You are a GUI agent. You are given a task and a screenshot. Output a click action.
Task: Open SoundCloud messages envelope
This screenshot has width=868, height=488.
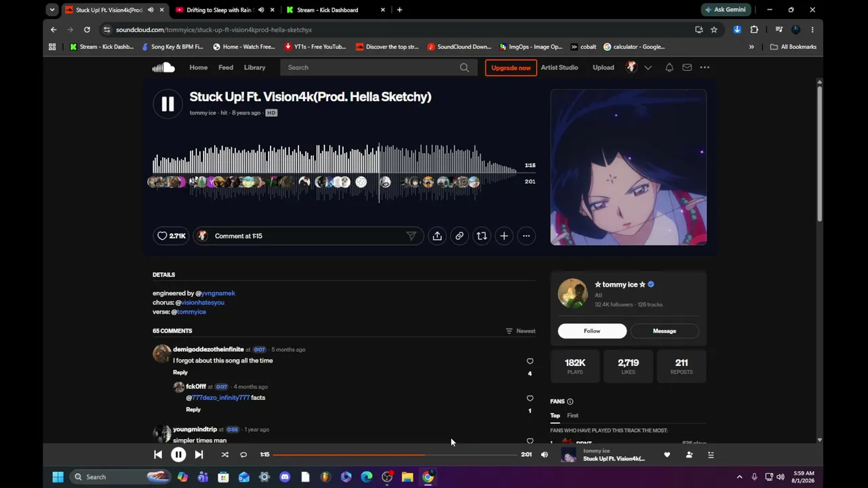(687, 67)
